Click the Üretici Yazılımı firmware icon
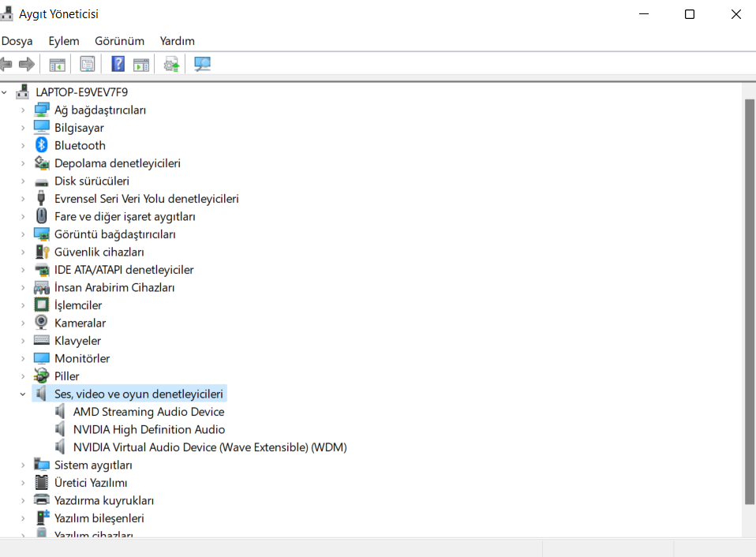Image resolution: width=756 pixels, height=557 pixels. pos(42,482)
